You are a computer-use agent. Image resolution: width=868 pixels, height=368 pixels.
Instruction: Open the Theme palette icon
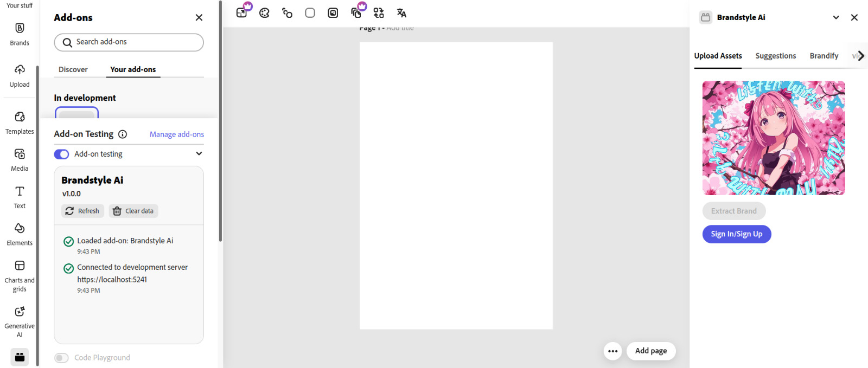264,13
